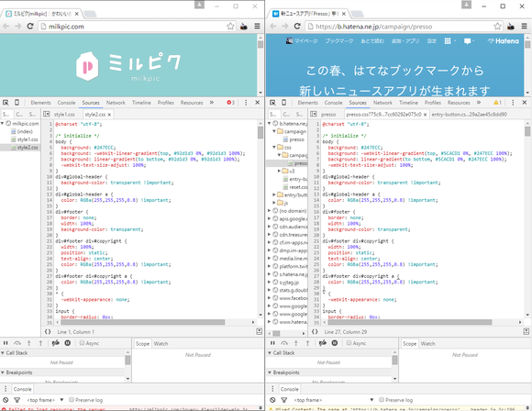
Task: Click the inspect element icon in milkpic DevTools
Action: (6, 103)
